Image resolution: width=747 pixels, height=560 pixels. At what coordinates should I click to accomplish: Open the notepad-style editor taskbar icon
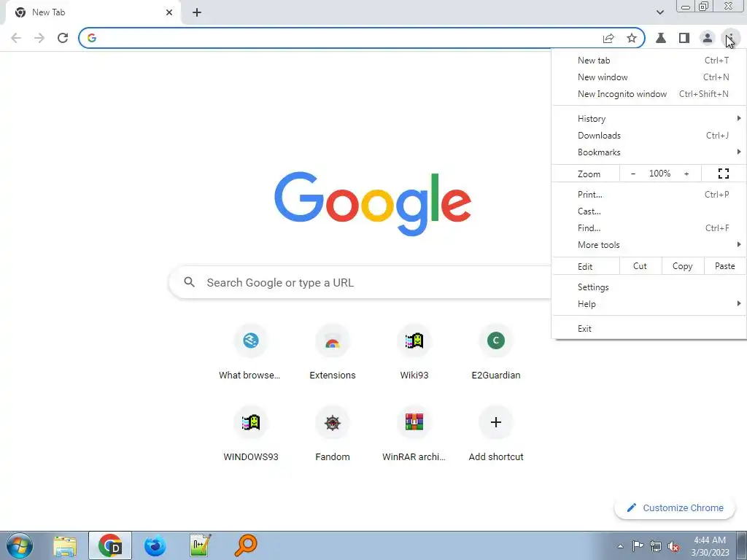(x=201, y=545)
